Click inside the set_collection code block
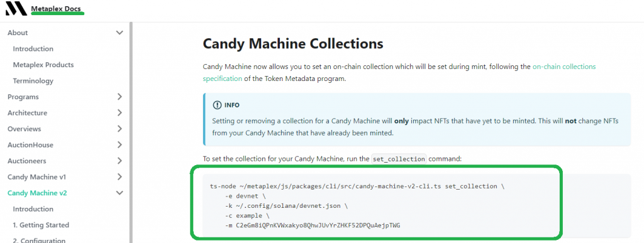The image size is (644, 243). click(x=416, y=206)
